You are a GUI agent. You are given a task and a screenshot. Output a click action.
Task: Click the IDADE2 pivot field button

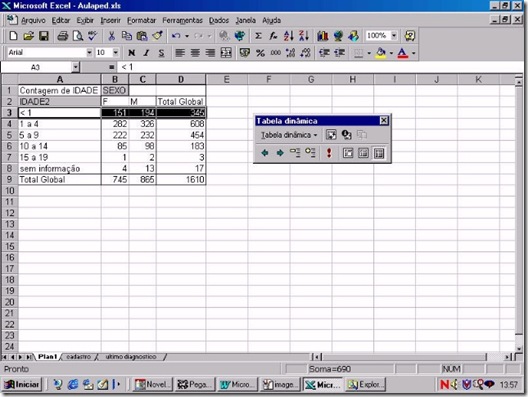[59, 101]
